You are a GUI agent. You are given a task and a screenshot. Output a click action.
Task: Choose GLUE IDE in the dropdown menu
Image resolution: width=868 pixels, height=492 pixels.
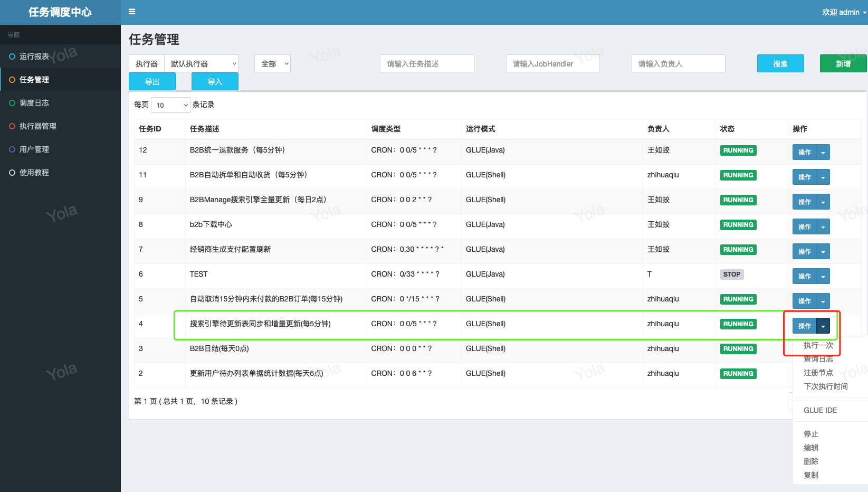820,410
